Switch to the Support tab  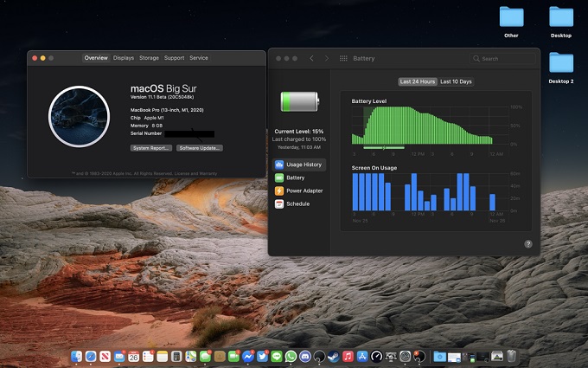pyautogui.click(x=174, y=58)
